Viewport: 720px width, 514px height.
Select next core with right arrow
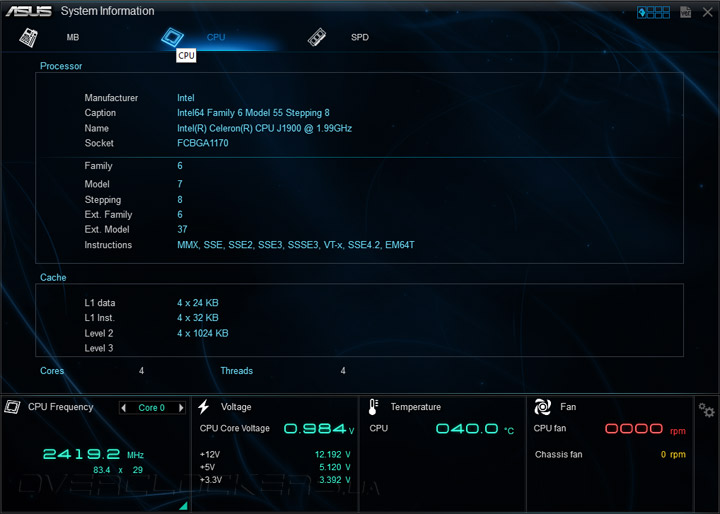[181, 408]
